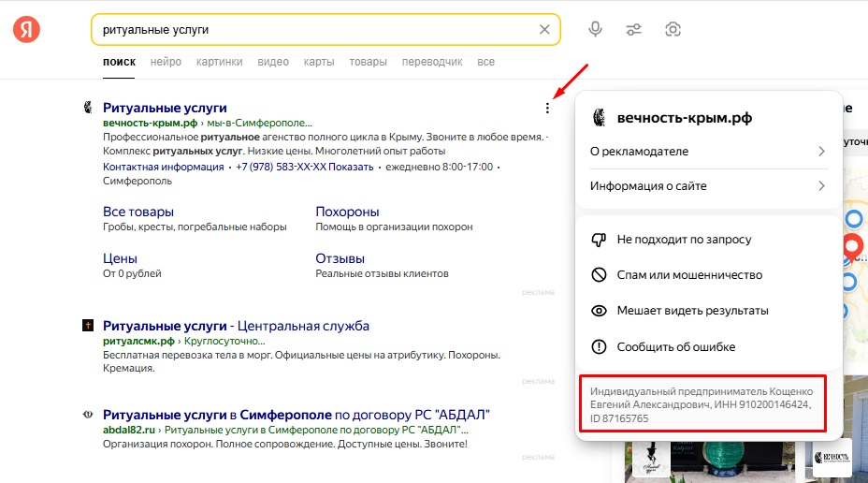Screen dimensions: 868x483
Task: Click thumbs-down icon in popup
Action: click(x=599, y=240)
